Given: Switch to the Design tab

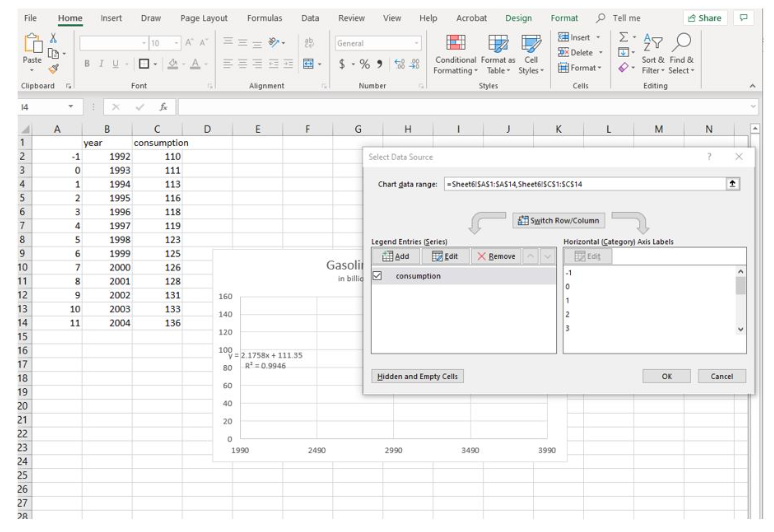Looking at the screenshot, I should pyautogui.click(x=518, y=18).
